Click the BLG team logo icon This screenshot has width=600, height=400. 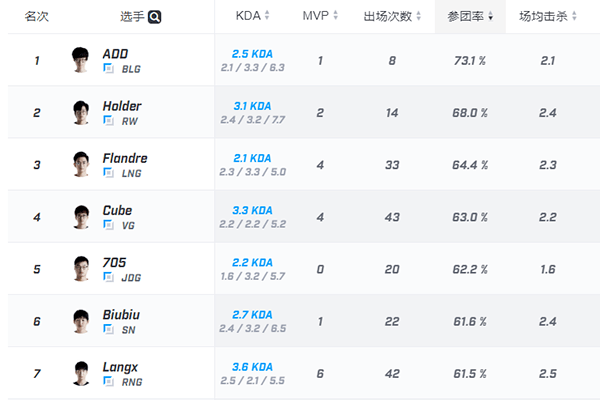tap(108, 68)
